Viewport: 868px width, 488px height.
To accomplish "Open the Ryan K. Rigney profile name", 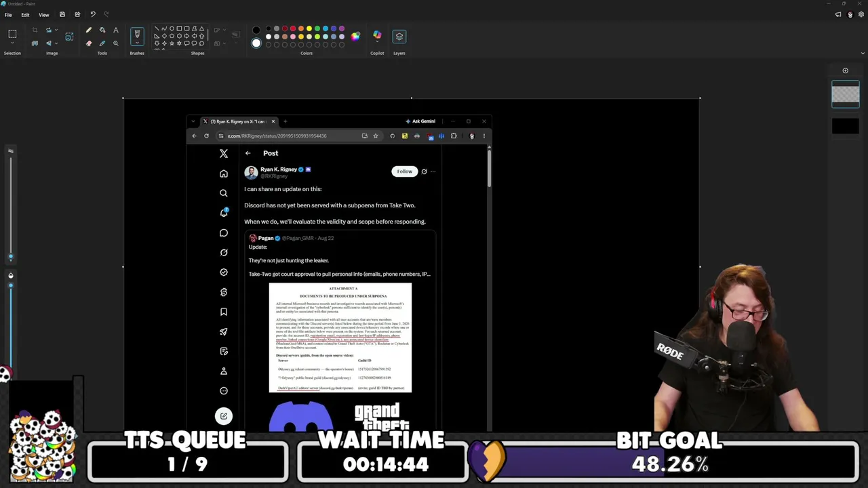I will (279, 169).
